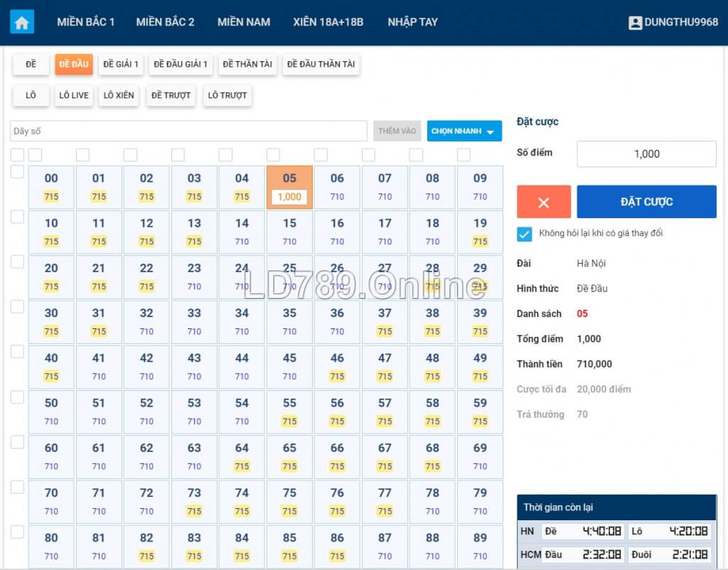This screenshot has height=570, width=728.
Task: Click the THÊM VÀO button
Action: 397,131
